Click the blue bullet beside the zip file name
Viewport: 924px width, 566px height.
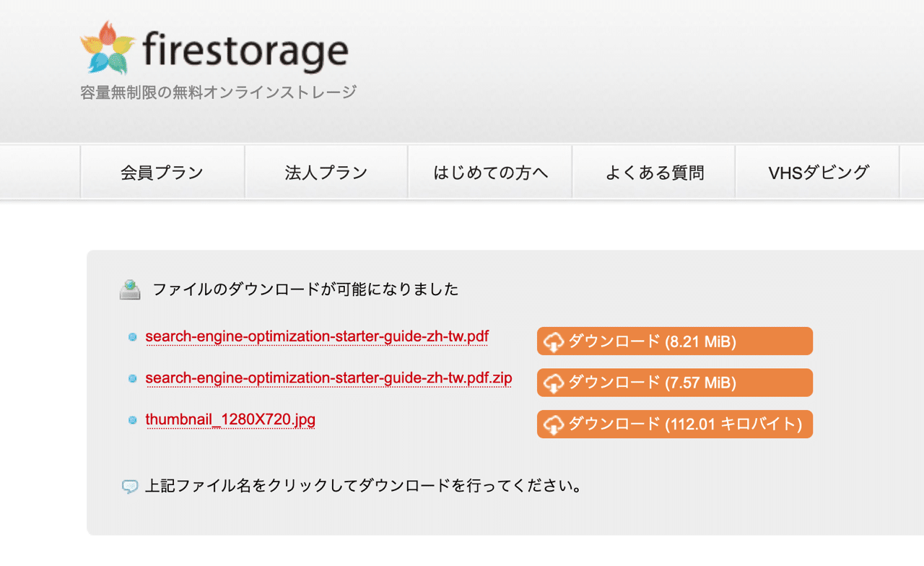[x=134, y=378]
